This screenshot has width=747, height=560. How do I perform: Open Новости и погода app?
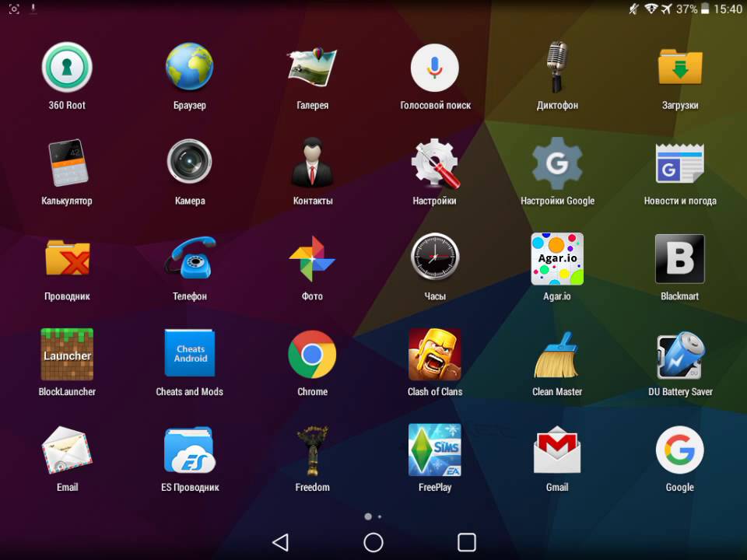(680, 163)
